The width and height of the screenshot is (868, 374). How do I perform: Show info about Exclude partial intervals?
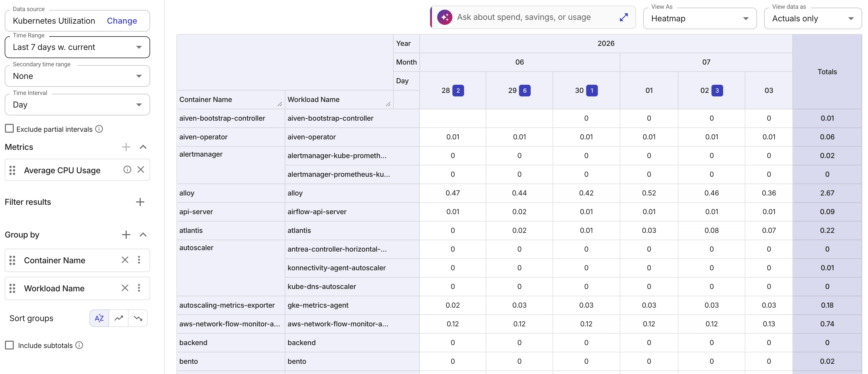99,129
